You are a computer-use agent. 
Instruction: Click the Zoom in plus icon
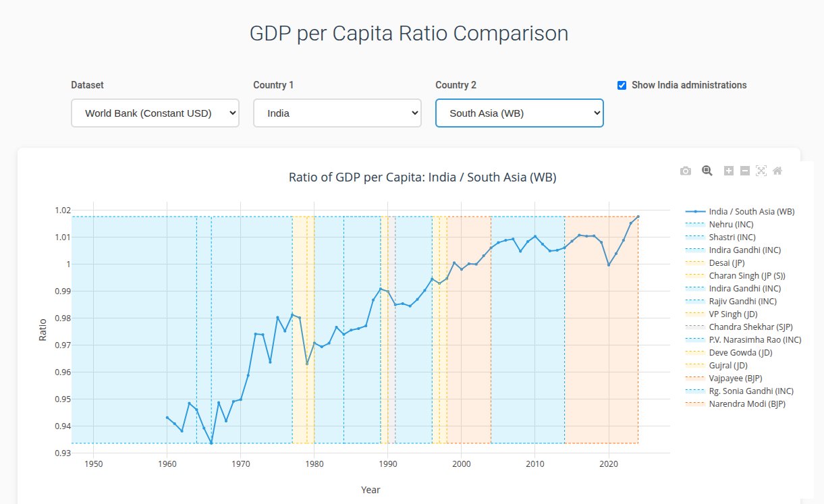[x=729, y=171]
